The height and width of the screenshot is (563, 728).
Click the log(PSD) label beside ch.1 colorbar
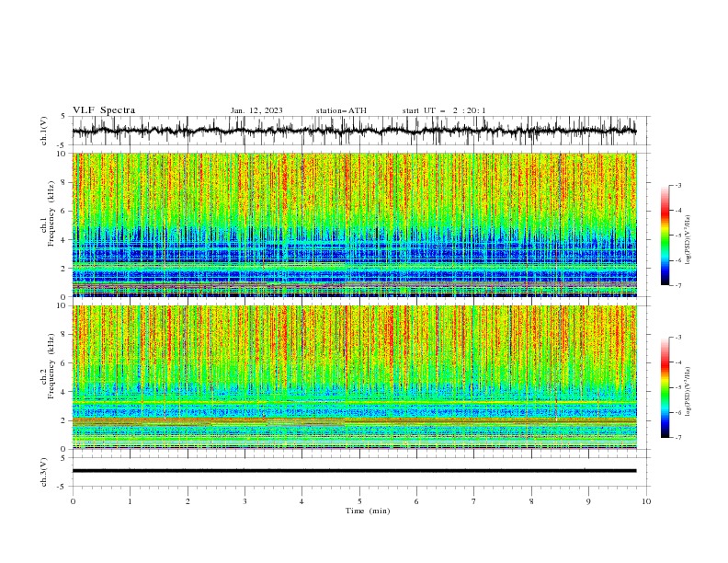688,240
